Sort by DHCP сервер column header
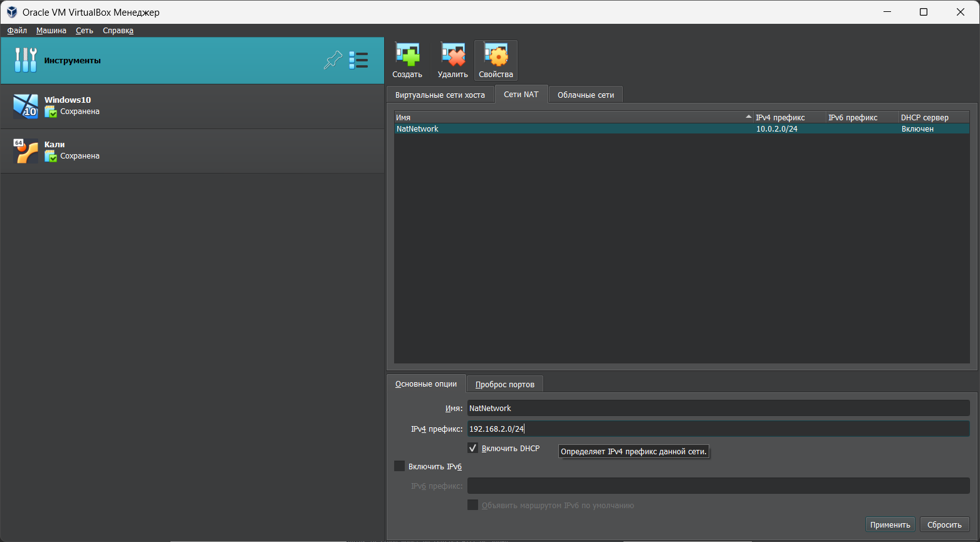The image size is (980, 542). coord(934,117)
